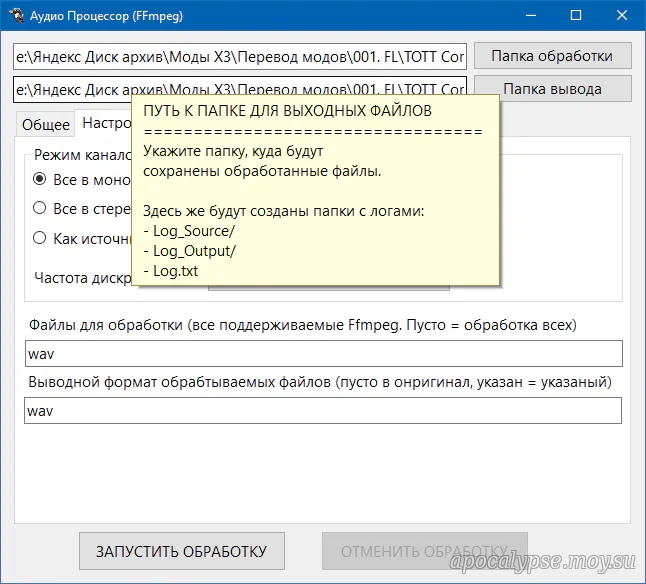The height and width of the screenshot is (584, 646).
Task: Click the Частота дискр label
Action: [83, 278]
